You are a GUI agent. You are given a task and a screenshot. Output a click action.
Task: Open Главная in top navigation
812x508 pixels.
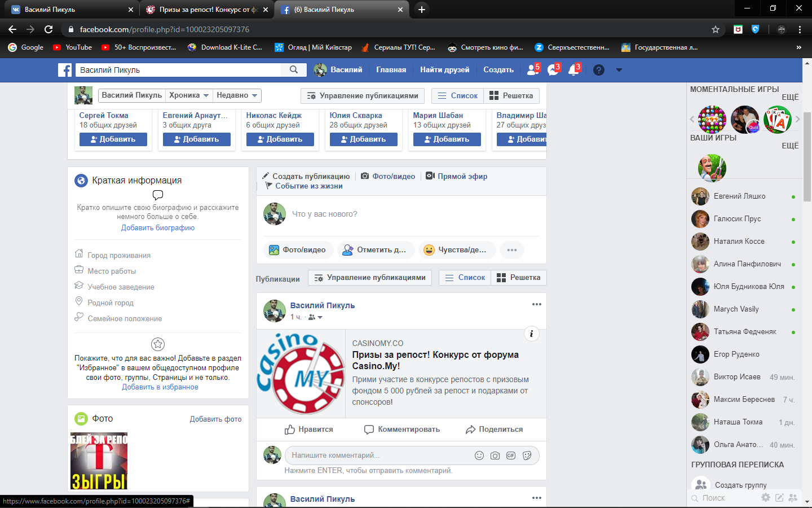tap(391, 70)
